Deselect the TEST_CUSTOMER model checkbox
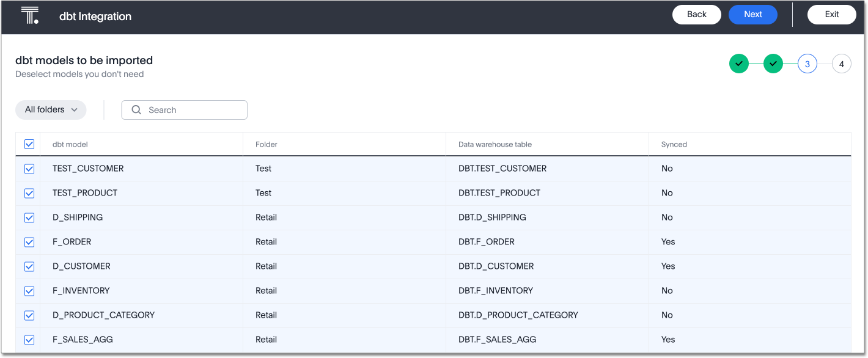The image size is (868, 358). click(29, 169)
